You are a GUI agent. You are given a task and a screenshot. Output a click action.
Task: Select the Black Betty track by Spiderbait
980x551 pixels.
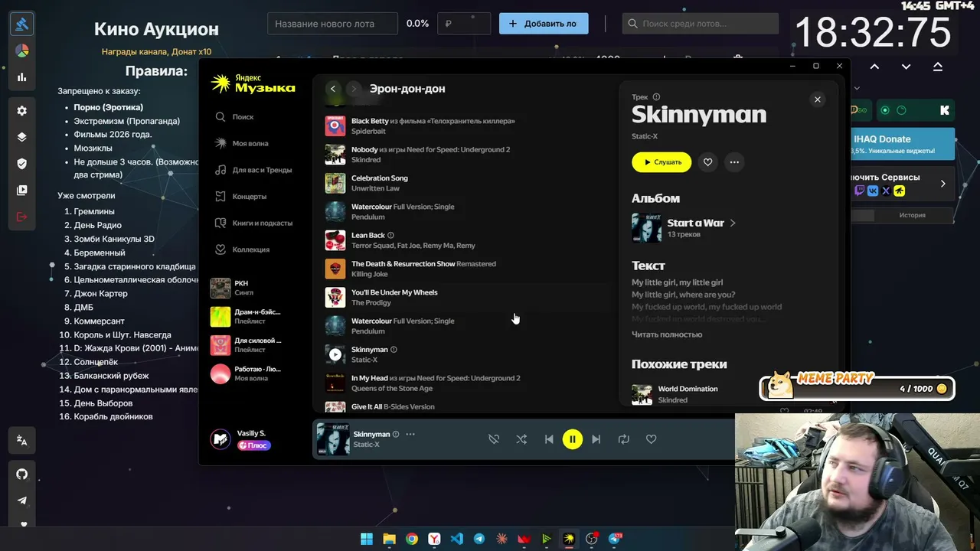467,126
